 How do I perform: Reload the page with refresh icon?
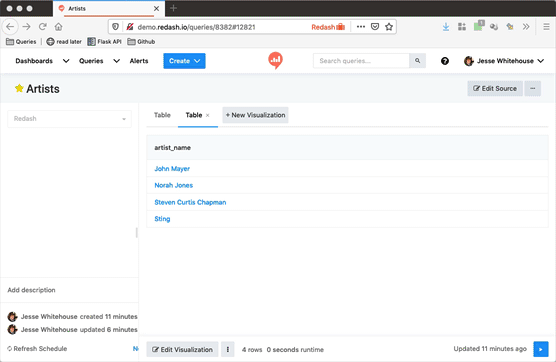click(43, 27)
